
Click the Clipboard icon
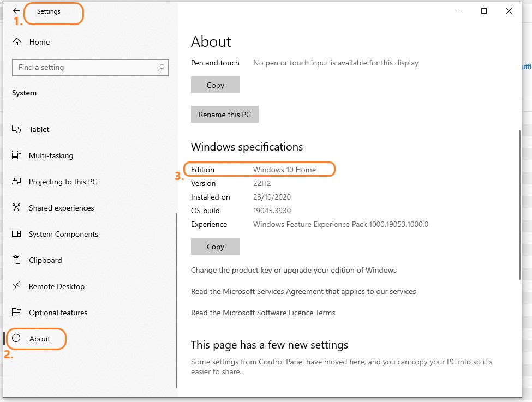click(16, 260)
